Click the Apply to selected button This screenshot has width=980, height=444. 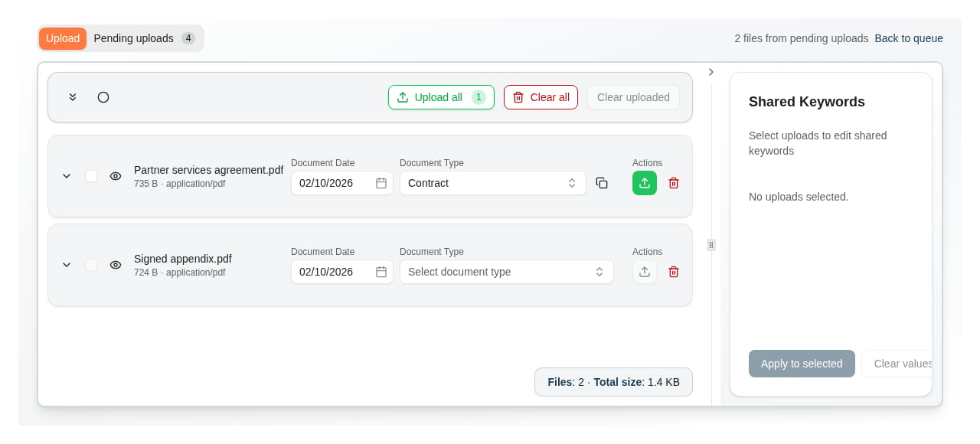[802, 364]
